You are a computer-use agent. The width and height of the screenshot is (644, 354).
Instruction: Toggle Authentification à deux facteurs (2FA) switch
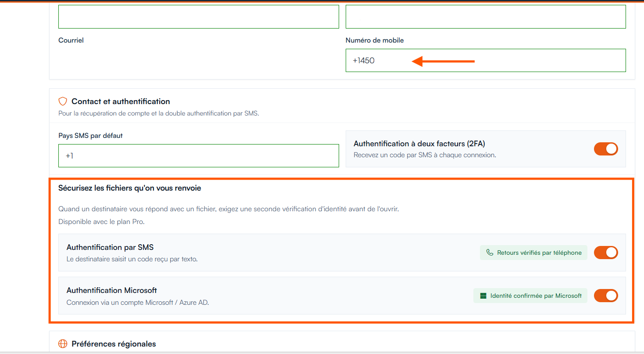pos(606,149)
